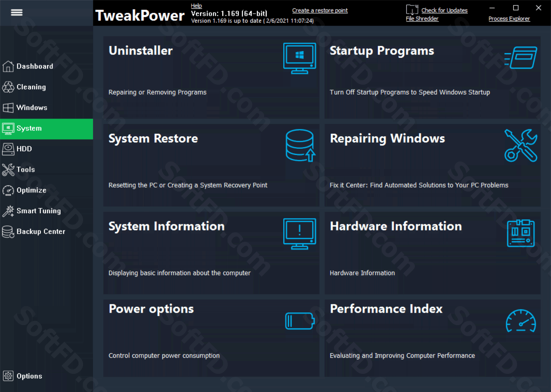The height and width of the screenshot is (392, 551).
Task: Open the System Information heading
Action: tap(167, 226)
